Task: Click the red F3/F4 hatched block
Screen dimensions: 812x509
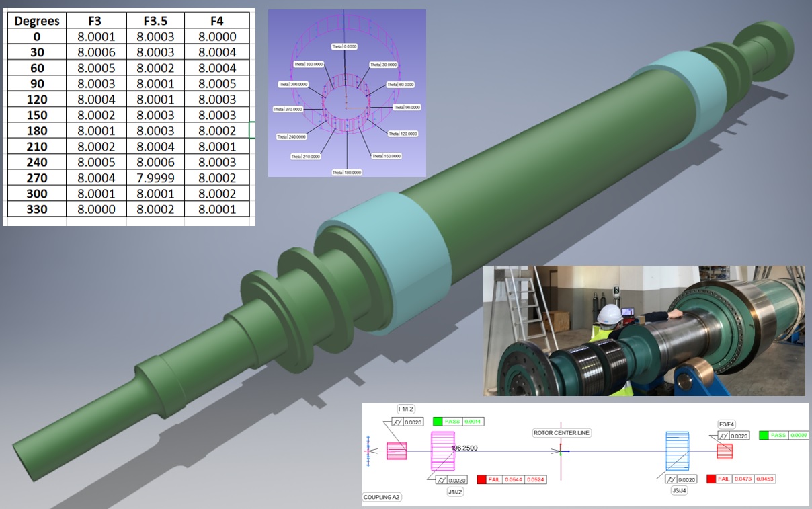Action: coord(724,451)
